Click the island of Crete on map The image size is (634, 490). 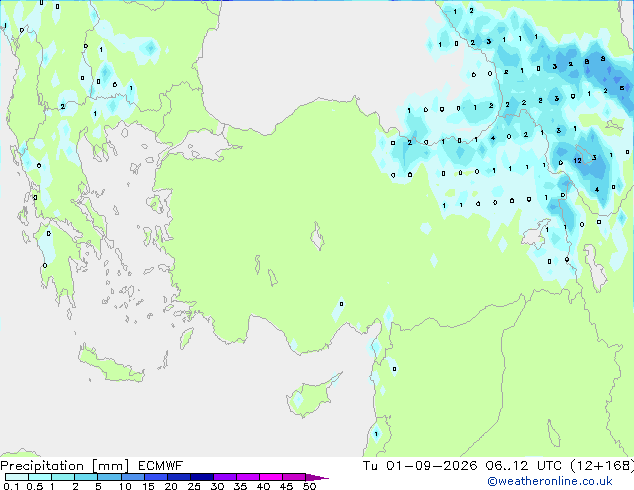click(x=110, y=364)
